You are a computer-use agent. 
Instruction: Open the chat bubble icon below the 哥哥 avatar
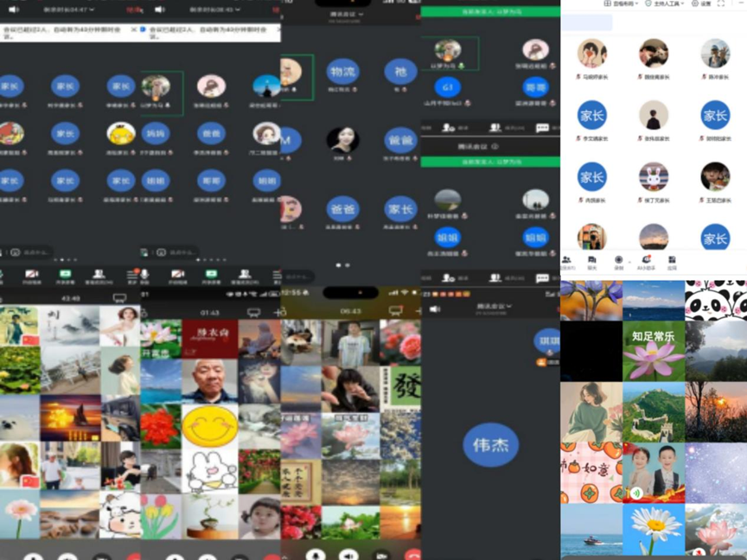coord(542,127)
